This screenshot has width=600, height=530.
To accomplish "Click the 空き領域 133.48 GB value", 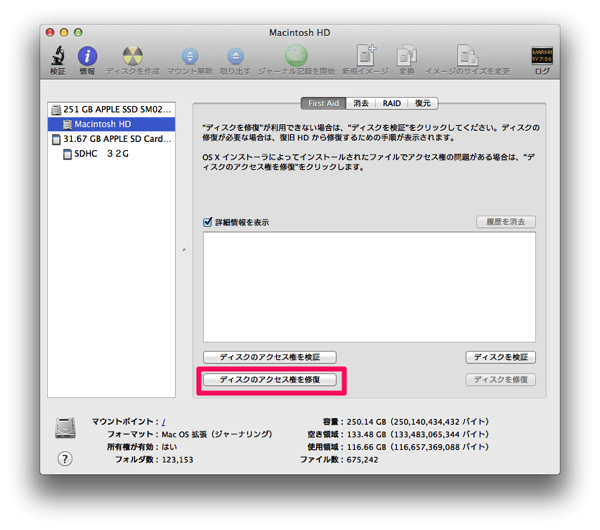I will coord(417,434).
